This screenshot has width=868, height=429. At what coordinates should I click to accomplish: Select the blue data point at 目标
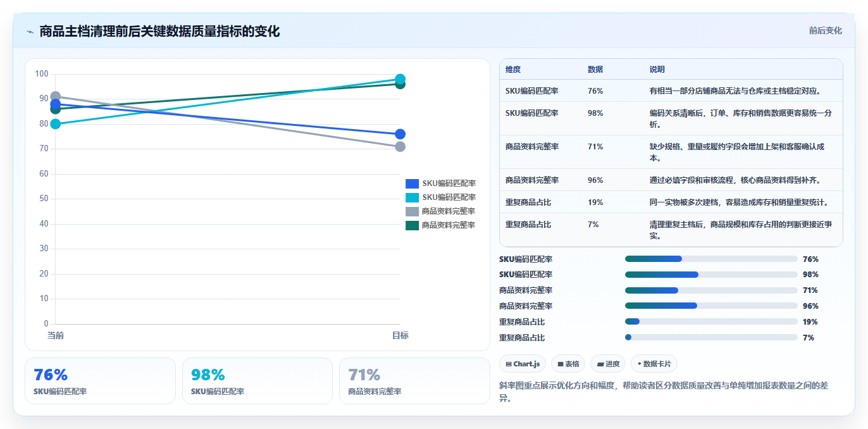[400, 134]
